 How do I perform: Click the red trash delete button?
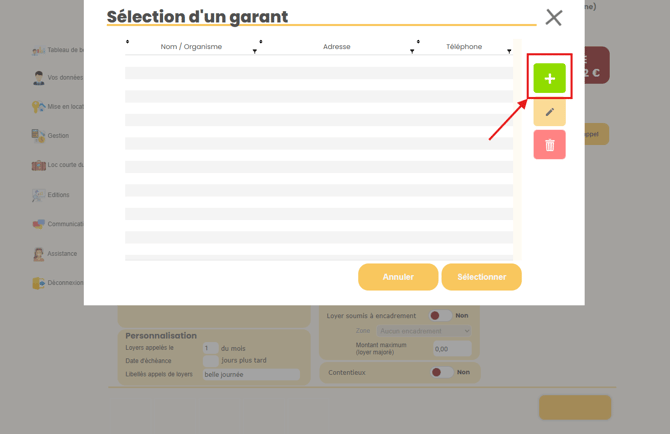tap(549, 145)
